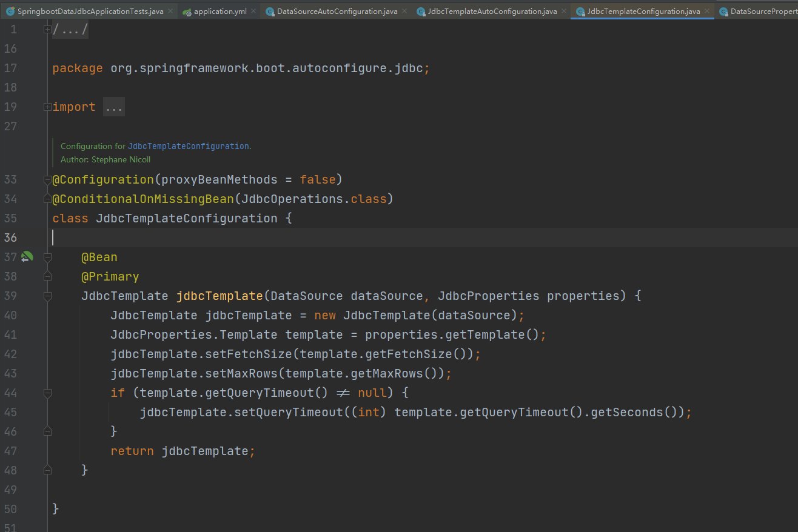Click method name 'jdbcTemplate' on line 39

pyautogui.click(x=220, y=296)
